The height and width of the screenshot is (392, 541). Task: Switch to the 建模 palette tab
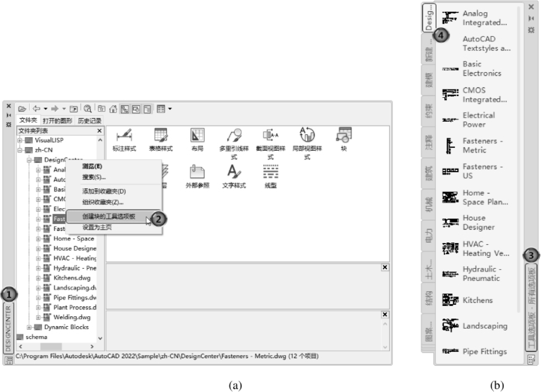tap(429, 80)
